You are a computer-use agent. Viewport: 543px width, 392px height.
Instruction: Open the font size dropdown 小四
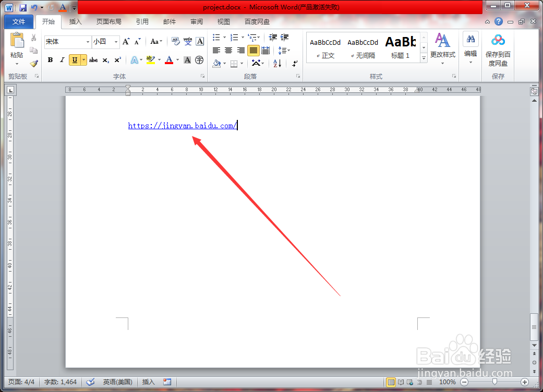coord(116,42)
